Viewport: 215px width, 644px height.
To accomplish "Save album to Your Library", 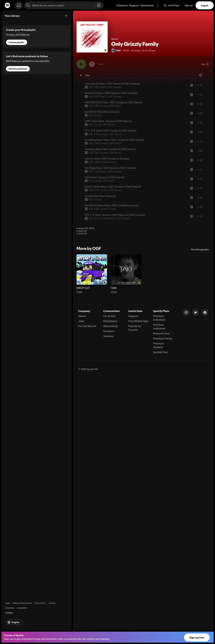I will click(92, 64).
